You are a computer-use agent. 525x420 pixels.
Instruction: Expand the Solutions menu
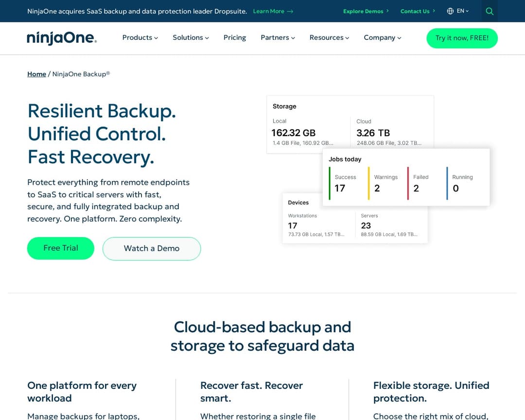[191, 37]
